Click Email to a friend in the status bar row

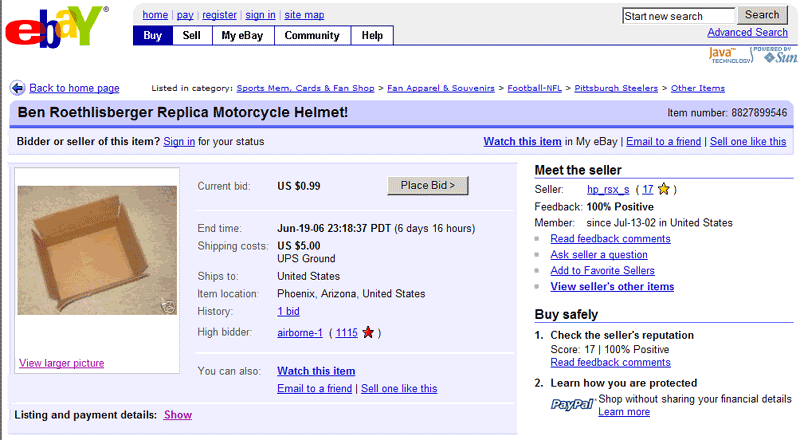(x=664, y=141)
